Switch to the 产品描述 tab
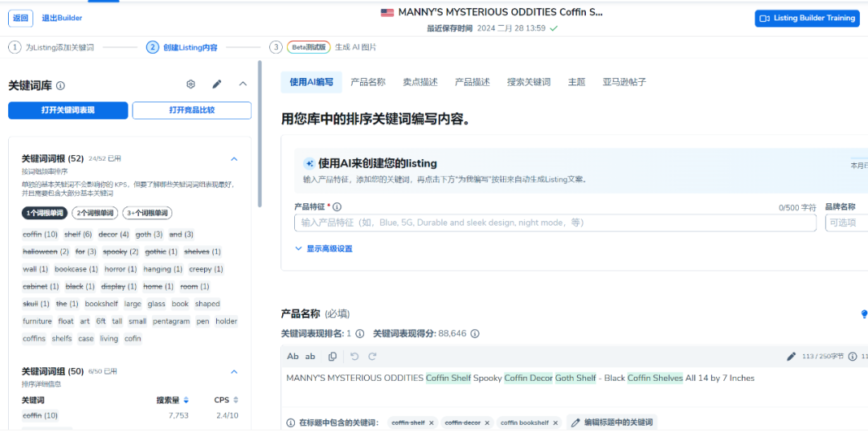Image resolution: width=868 pixels, height=433 pixels. pyautogui.click(x=473, y=82)
